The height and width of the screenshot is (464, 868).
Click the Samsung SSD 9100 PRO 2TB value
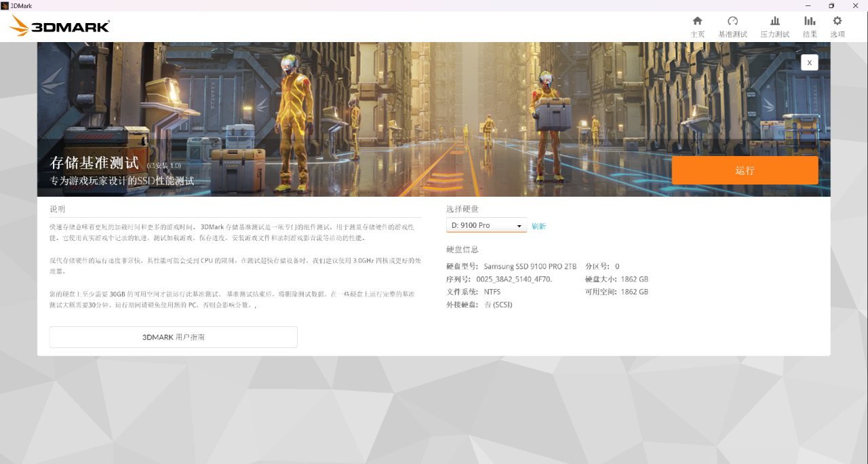point(530,267)
